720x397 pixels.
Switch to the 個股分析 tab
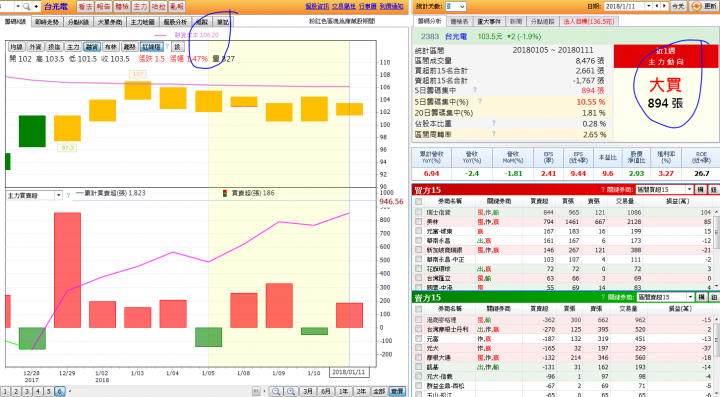click(175, 22)
